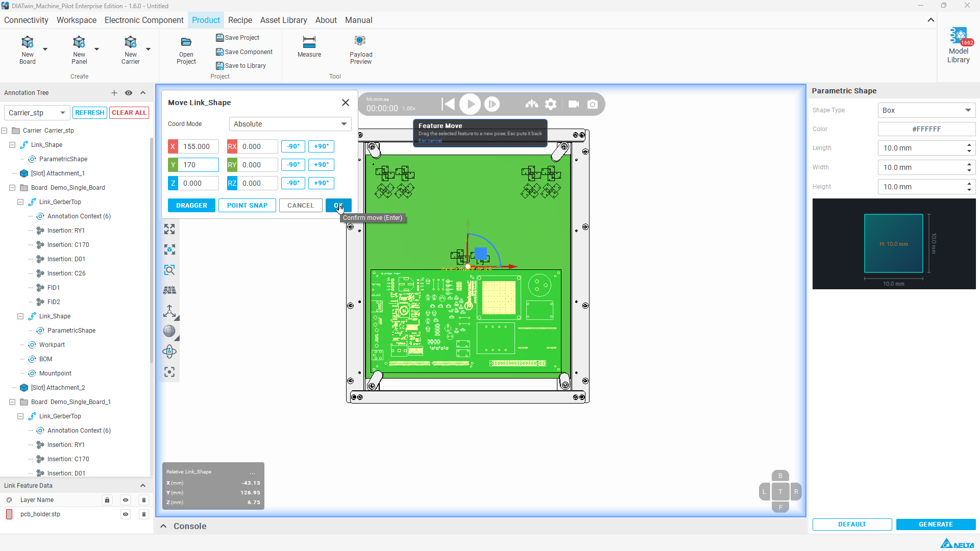Click the coordinate axes icon
The width and height of the screenshot is (980, 551).
[x=169, y=311]
